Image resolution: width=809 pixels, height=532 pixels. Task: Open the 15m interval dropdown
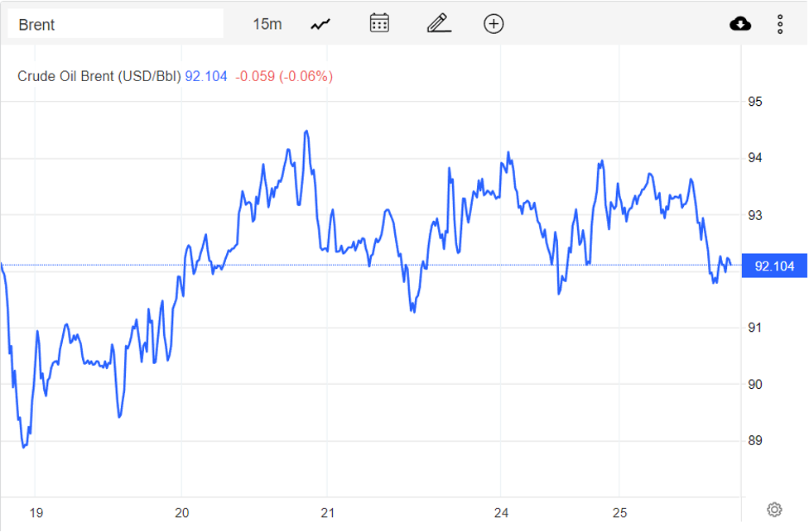267,24
